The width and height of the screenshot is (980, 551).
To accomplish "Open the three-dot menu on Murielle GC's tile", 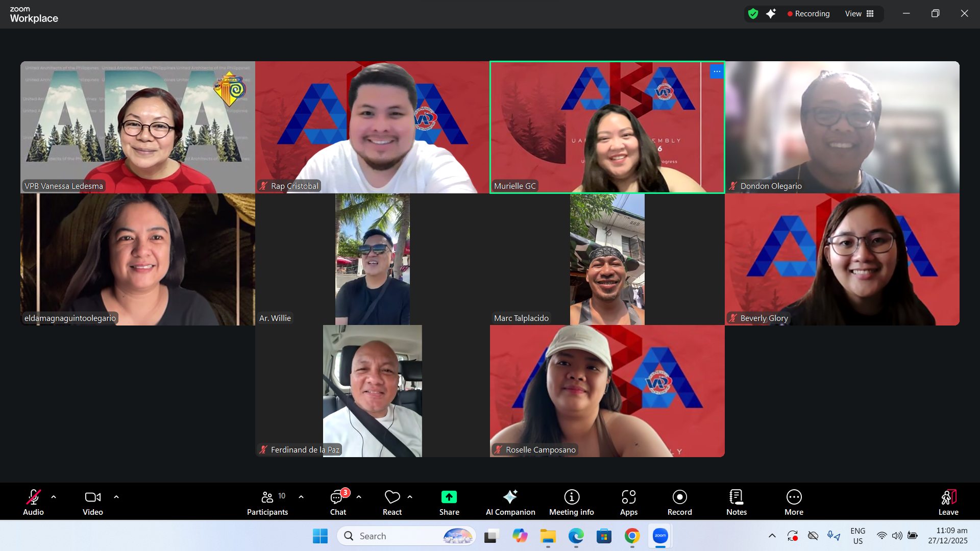I will (x=717, y=71).
